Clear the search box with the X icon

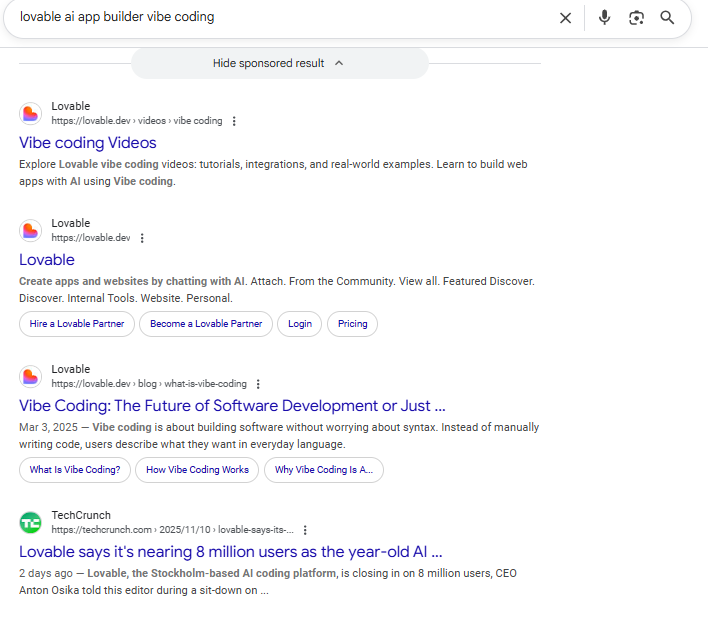click(x=565, y=18)
